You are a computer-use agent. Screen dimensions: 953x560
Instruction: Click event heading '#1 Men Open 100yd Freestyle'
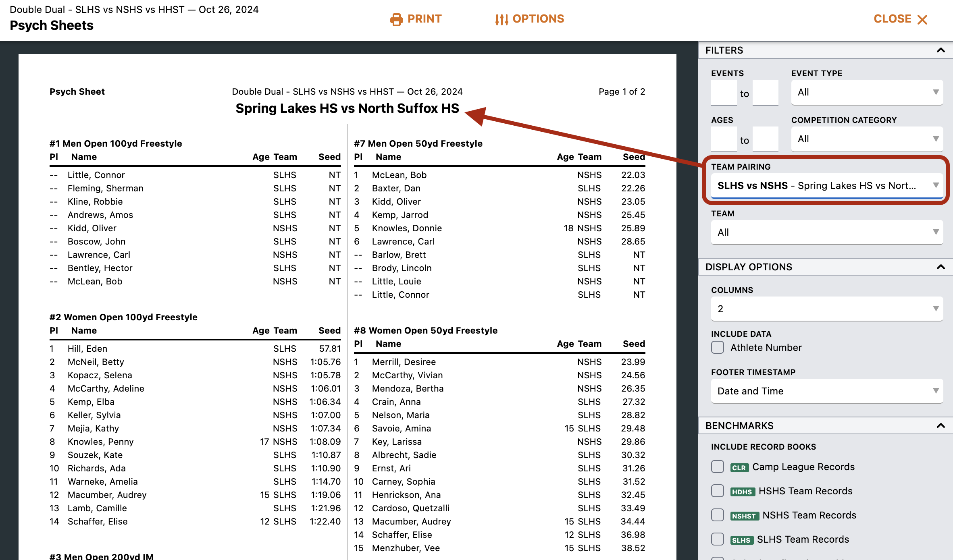[x=116, y=143]
